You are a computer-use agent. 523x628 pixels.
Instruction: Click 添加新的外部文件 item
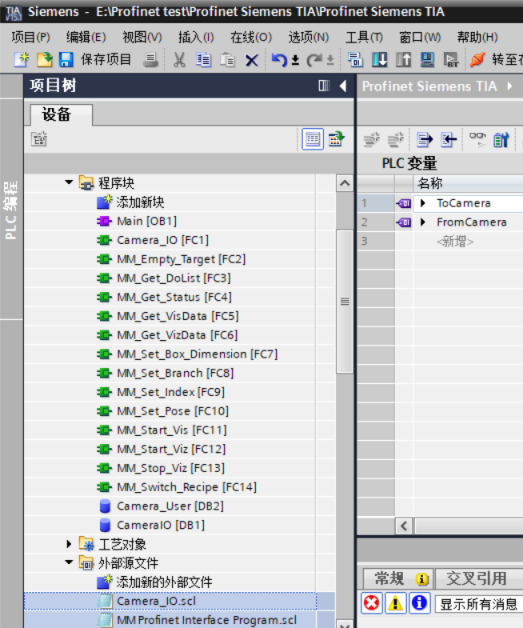pyautogui.click(x=164, y=582)
